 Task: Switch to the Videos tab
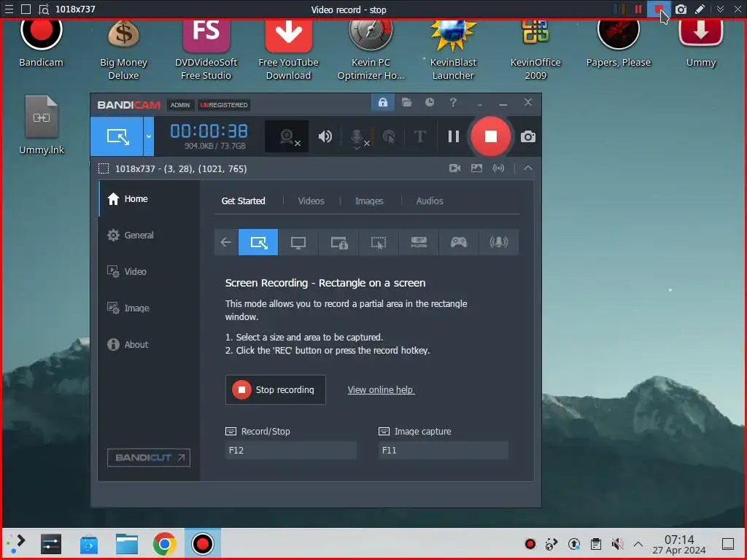pyautogui.click(x=311, y=201)
